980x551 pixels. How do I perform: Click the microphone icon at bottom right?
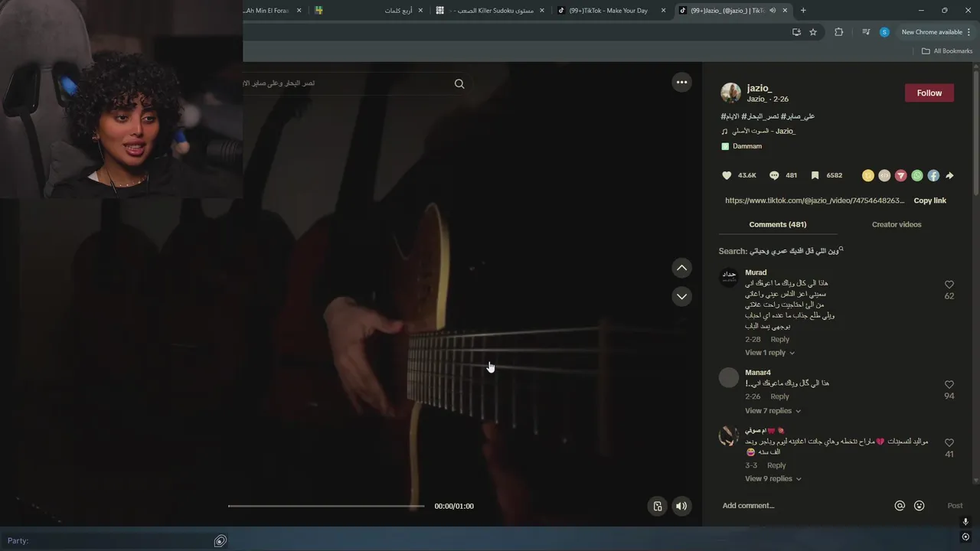point(965,522)
